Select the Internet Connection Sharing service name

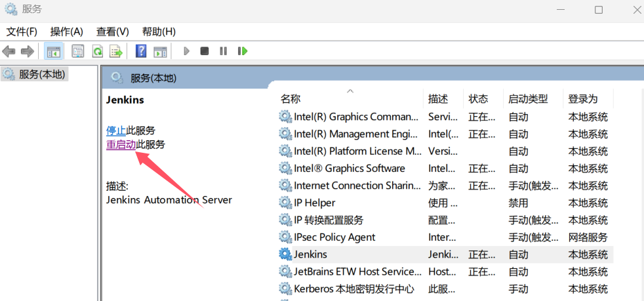357,186
